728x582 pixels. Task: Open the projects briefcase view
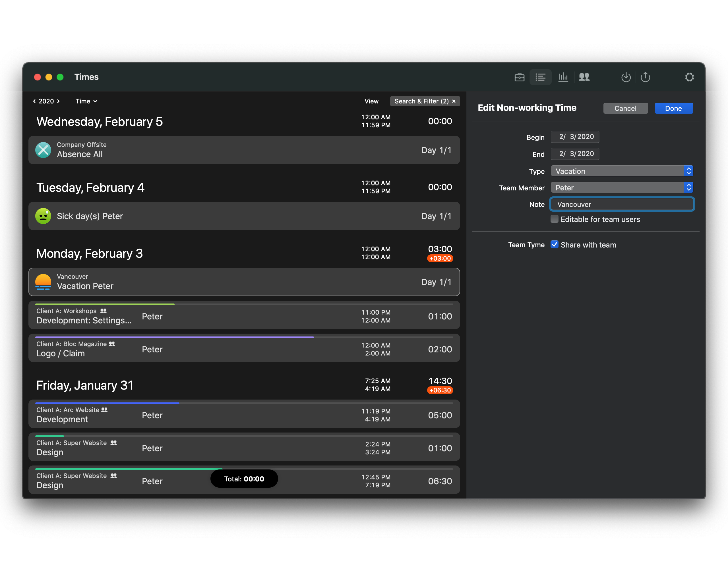pos(519,77)
